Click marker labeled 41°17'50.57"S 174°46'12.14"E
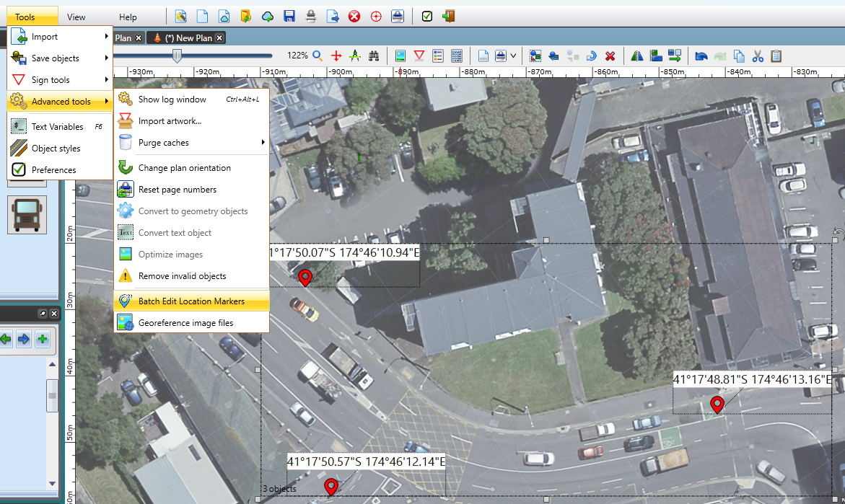The image size is (845, 504). click(331, 486)
